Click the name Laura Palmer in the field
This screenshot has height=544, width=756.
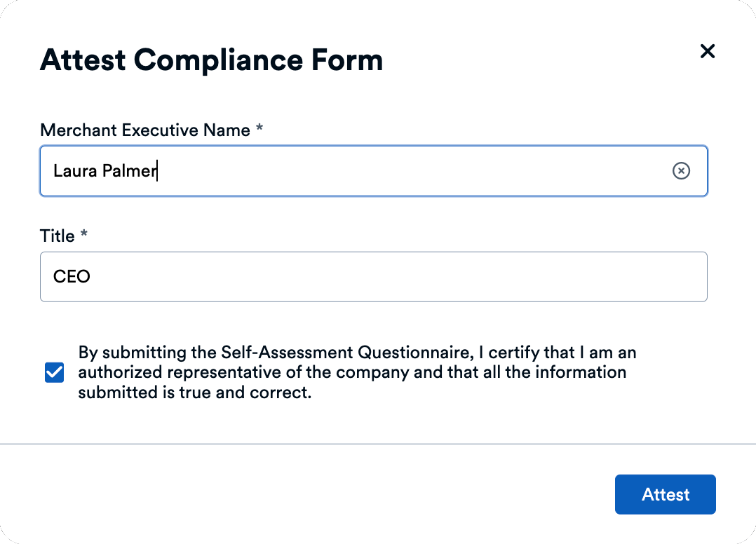[x=104, y=171]
